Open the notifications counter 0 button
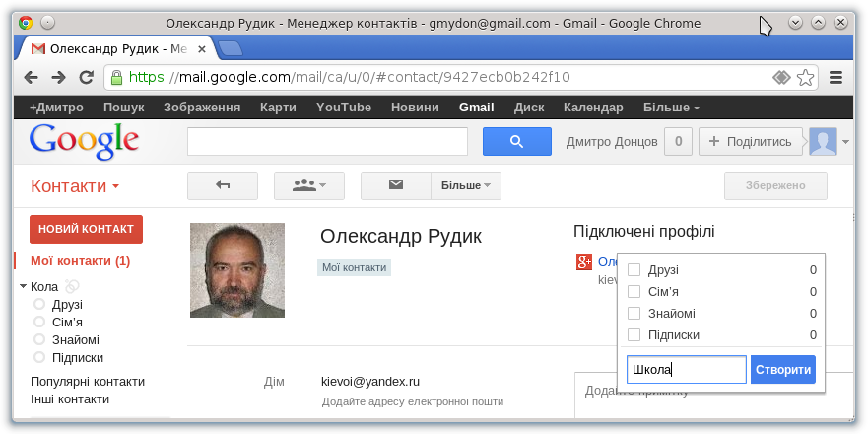Image resolution: width=868 pixels, height=434 pixels. (678, 141)
